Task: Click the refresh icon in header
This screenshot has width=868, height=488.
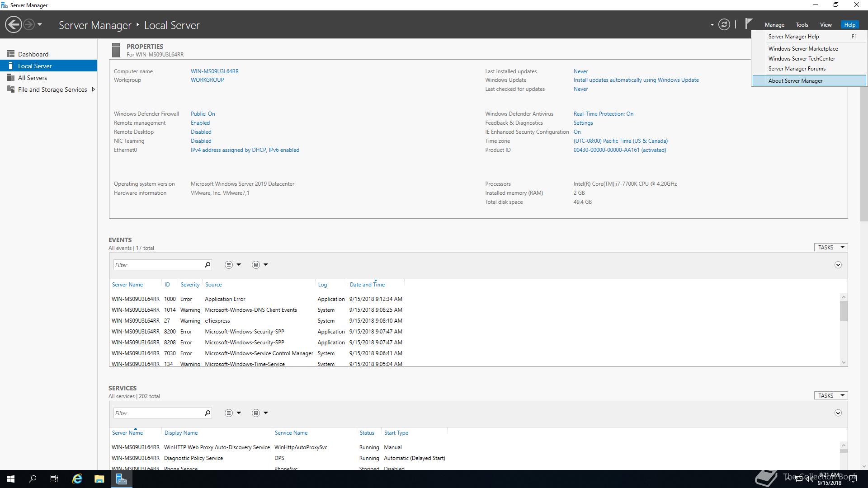Action: click(x=724, y=24)
